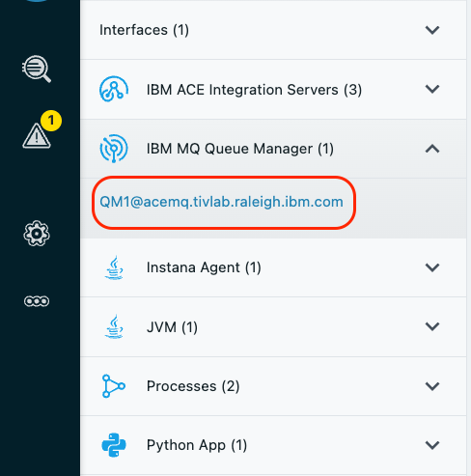This screenshot has width=471, height=476.
Task: Expand the Instana Agent (1) chevron
Action: coord(432,267)
